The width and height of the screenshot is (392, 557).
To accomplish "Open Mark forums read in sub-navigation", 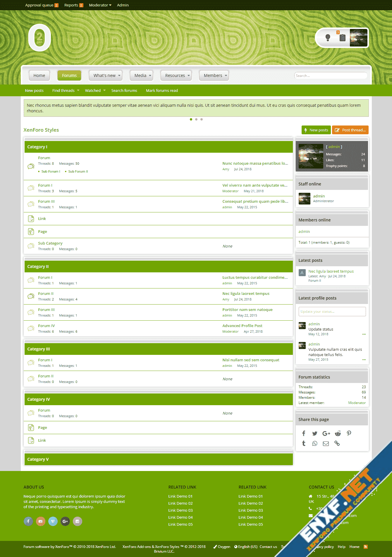I will pyautogui.click(x=162, y=90).
